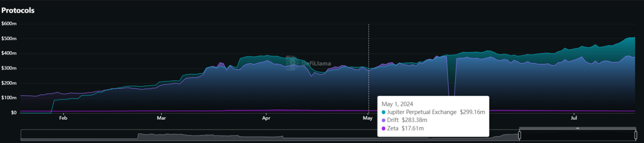
Task: Click the grip bar atop the selected range window
Action: (x=578, y=128)
